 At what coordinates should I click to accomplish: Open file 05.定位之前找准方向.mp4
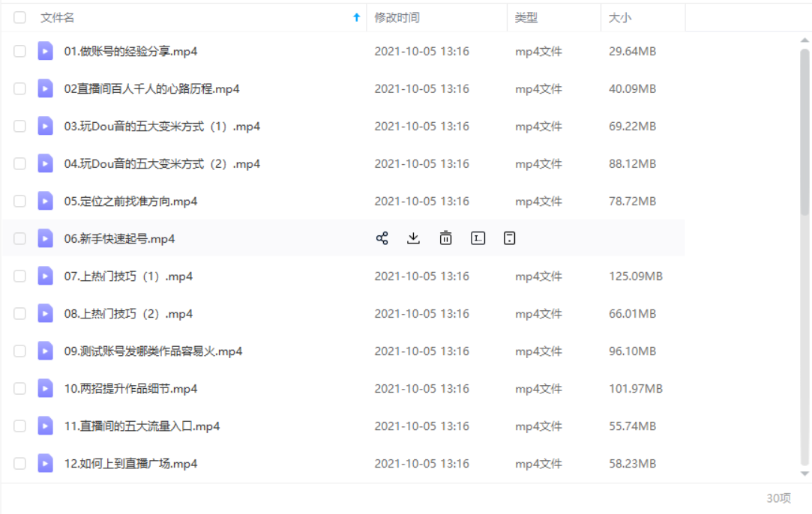click(x=130, y=201)
